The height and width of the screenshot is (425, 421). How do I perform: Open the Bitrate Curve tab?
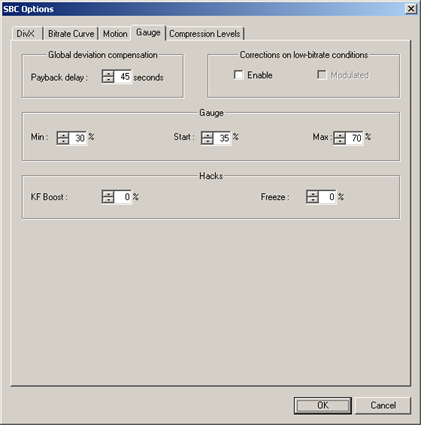(71, 34)
